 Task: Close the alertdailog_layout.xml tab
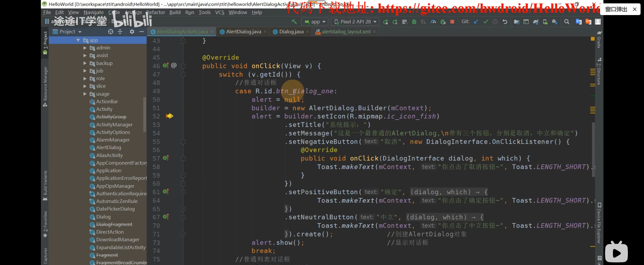(373, 31)
